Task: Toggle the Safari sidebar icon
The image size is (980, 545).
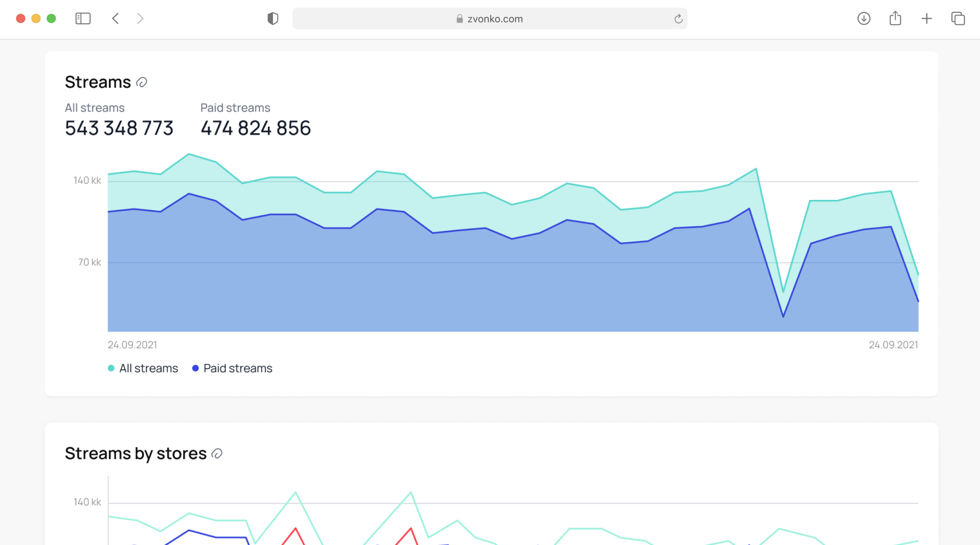Action: tap(83, 19)
